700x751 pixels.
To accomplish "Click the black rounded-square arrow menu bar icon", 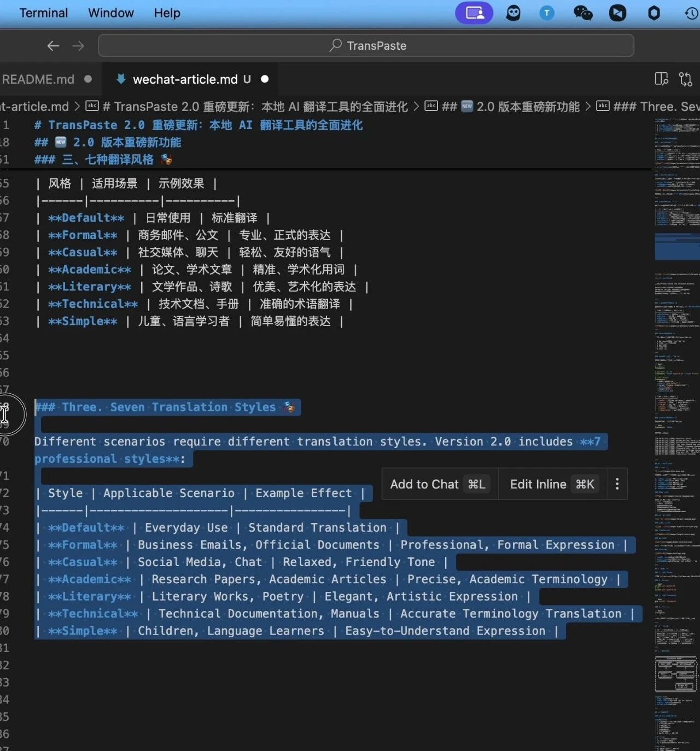I will pos(618,13).
